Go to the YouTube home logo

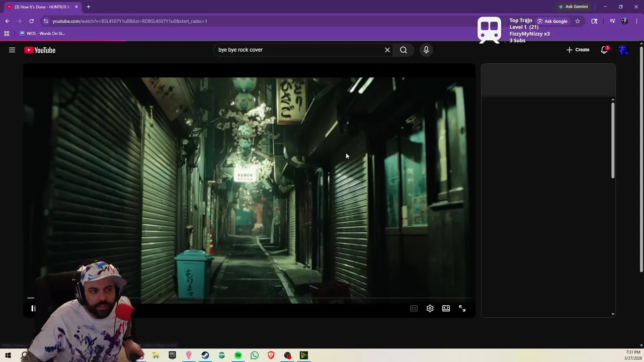click(x=40, y=50)
